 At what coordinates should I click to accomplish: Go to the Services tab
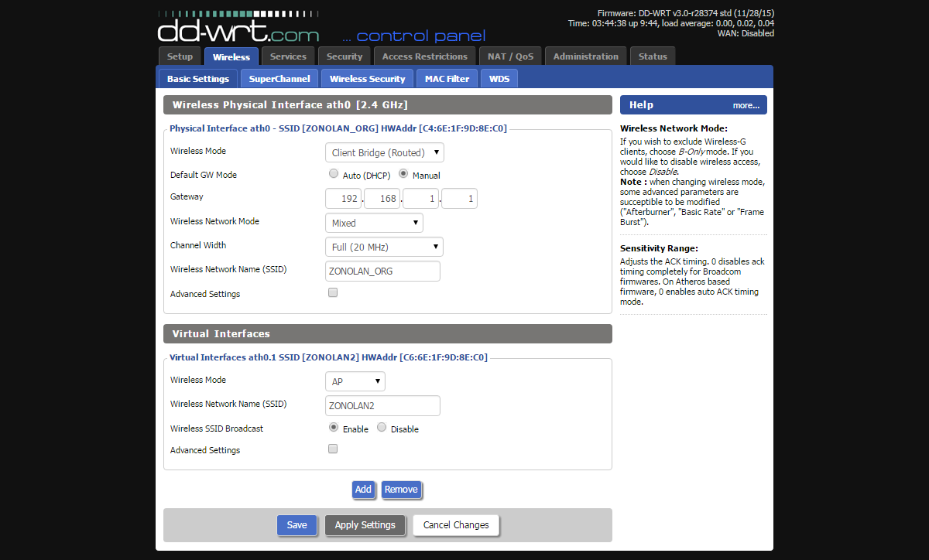tap(288, 56)
